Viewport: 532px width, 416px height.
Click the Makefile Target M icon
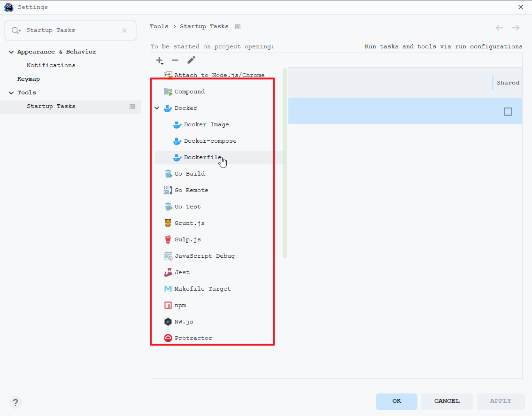[x=168, y=289]
